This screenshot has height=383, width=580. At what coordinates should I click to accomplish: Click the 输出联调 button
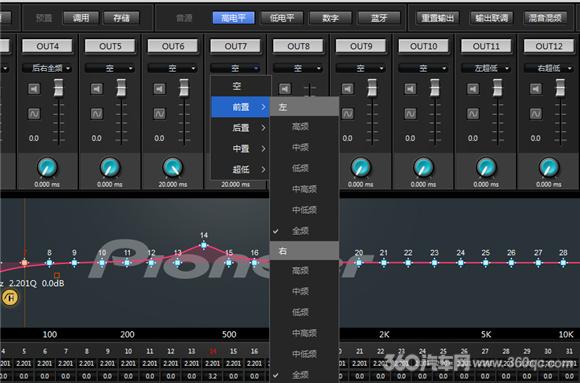[492, 18]
